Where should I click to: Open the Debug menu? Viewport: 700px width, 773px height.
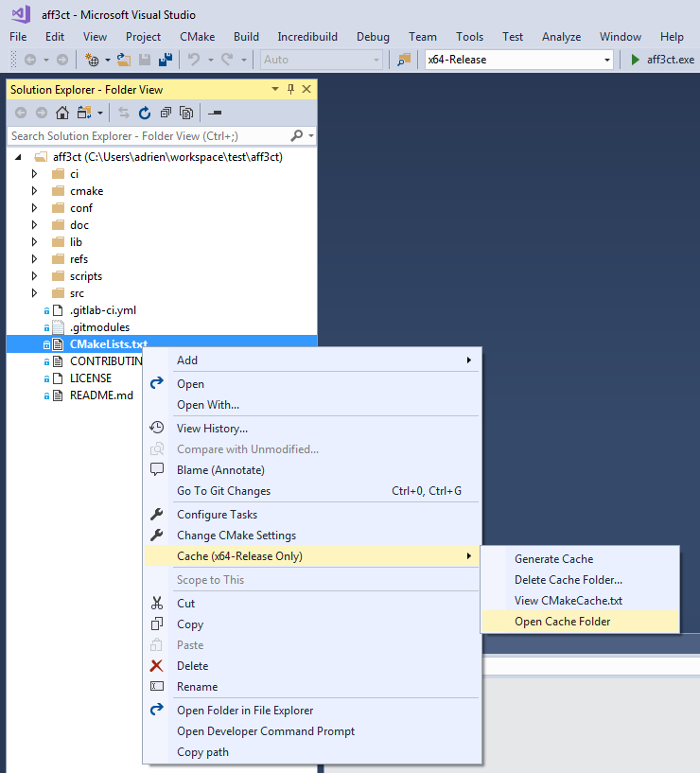pyautogui.click(x=373, y=37)
